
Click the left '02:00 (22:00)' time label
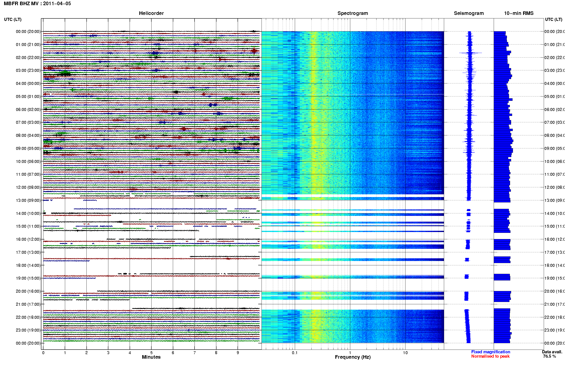coord(28,58)
